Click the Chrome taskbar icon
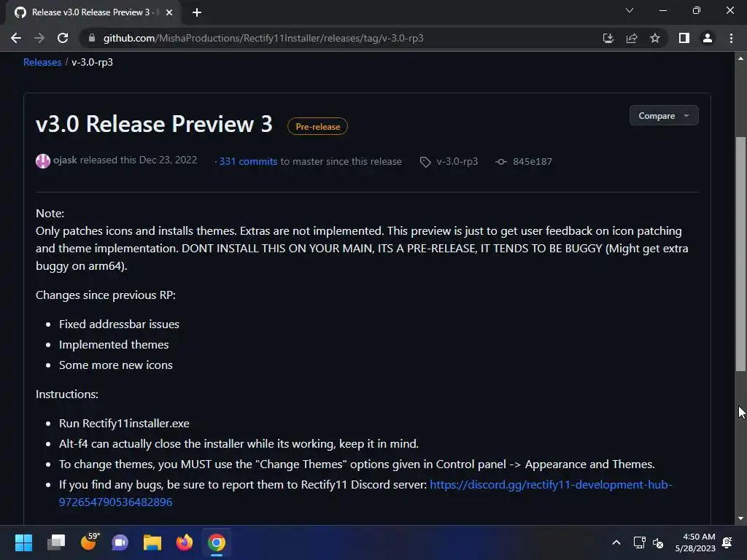 (x=216, y=542)
